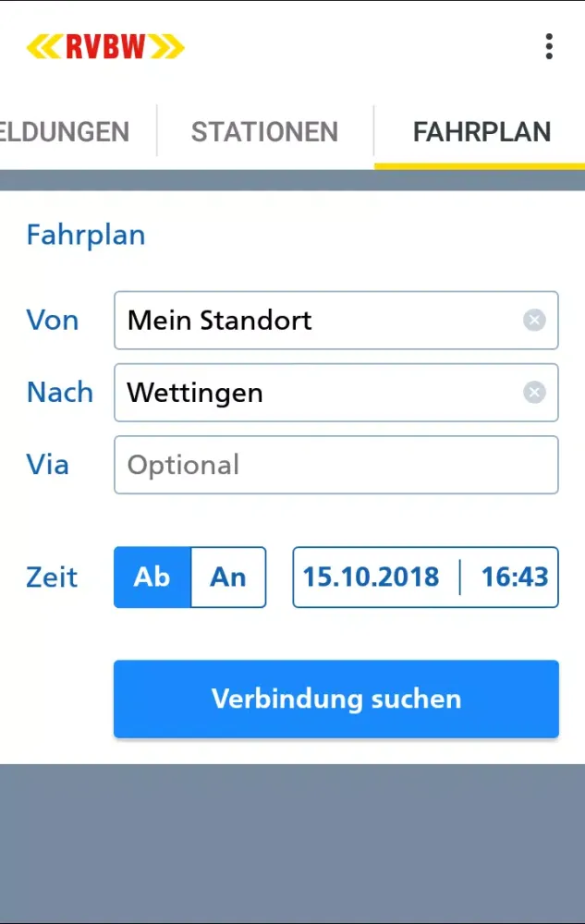Select the Fahrplan tab

click(481, 132)
